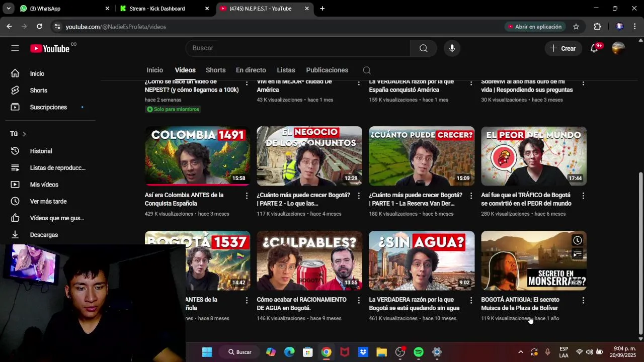
Task: Open Chrome from the taskbar
Action: point(326,352)
